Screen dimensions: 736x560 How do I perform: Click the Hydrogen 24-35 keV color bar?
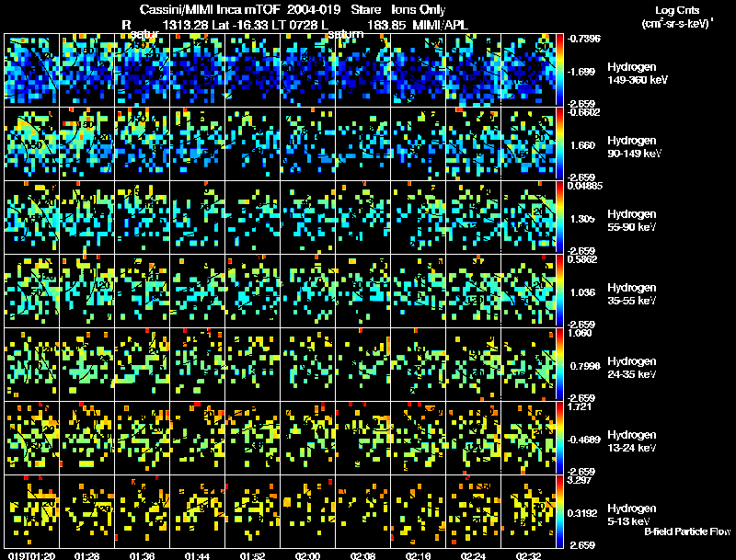pos(559,364)
